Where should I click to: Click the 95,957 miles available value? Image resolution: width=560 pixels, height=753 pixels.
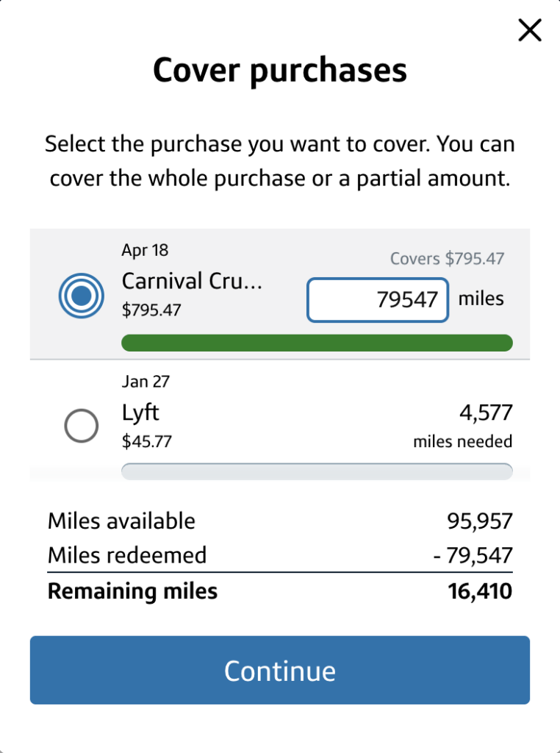click(x=480, y=521)
